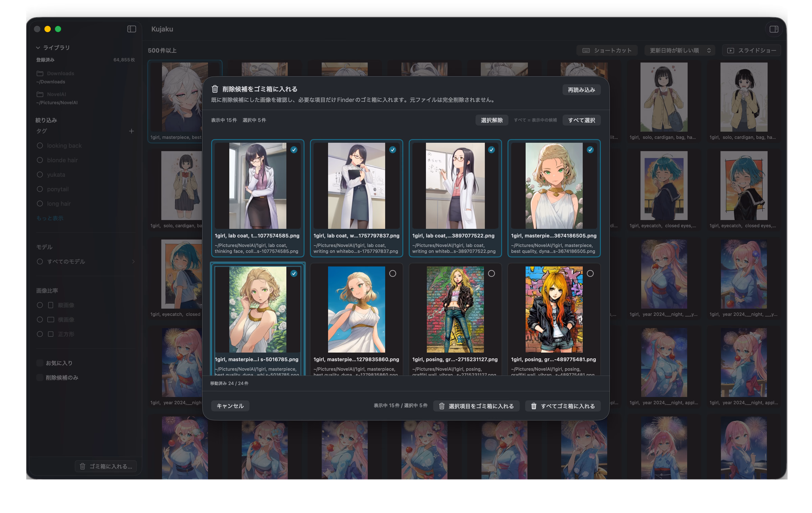
Task: Click すべてゴミ箱に入れる button
Action: (x=563, y=406)
